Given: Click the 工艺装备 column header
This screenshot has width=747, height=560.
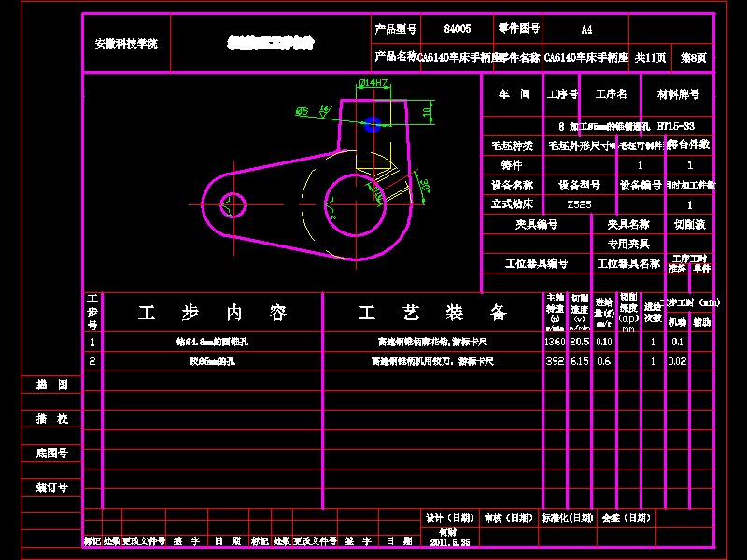Looking at the screenshot, I should tap(432, 313).
